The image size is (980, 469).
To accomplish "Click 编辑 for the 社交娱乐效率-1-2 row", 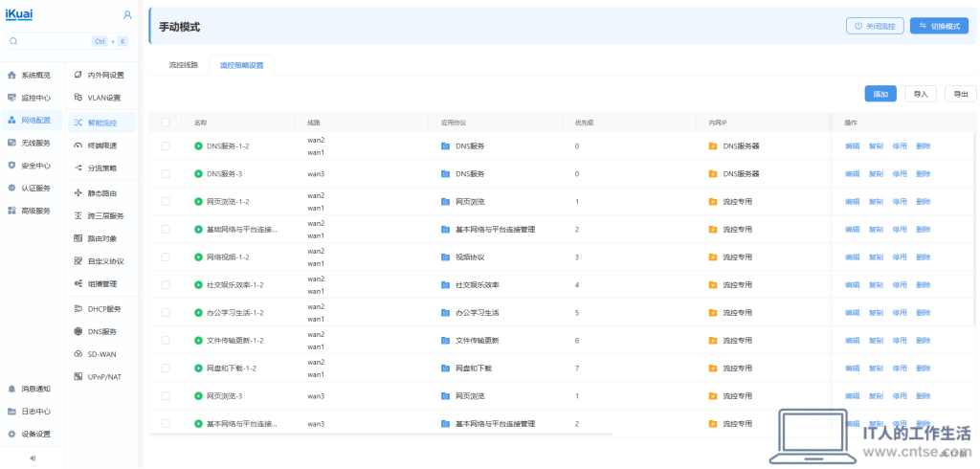I will point(853,284).
